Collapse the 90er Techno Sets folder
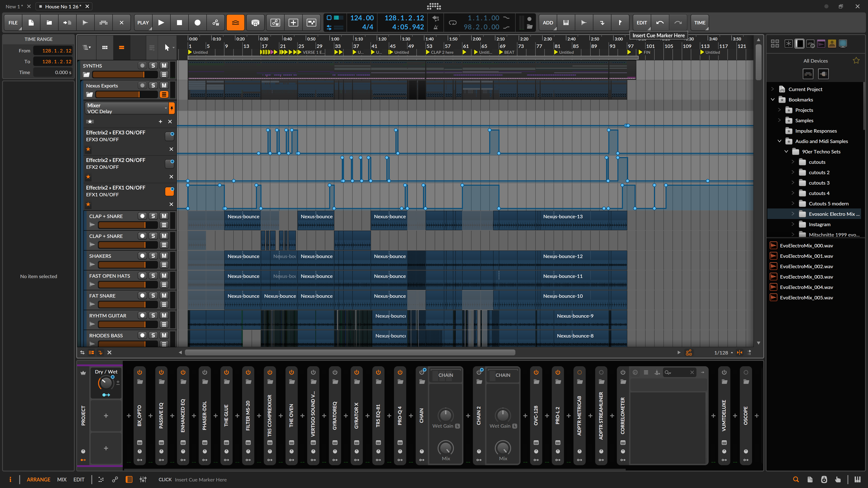The height and width of the screenshot is (488, 868). [786, 152]
